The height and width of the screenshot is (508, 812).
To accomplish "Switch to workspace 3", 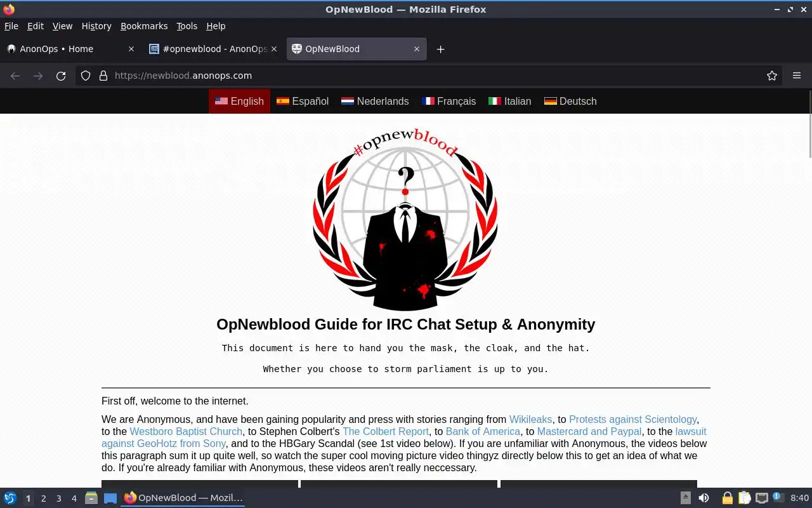I will tap(58, 498).
